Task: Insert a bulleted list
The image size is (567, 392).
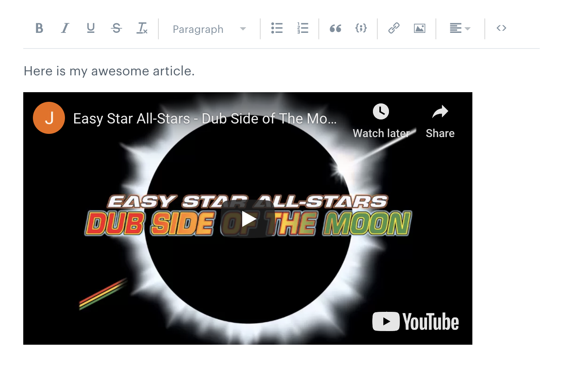Action: click(x=277, y=28)
